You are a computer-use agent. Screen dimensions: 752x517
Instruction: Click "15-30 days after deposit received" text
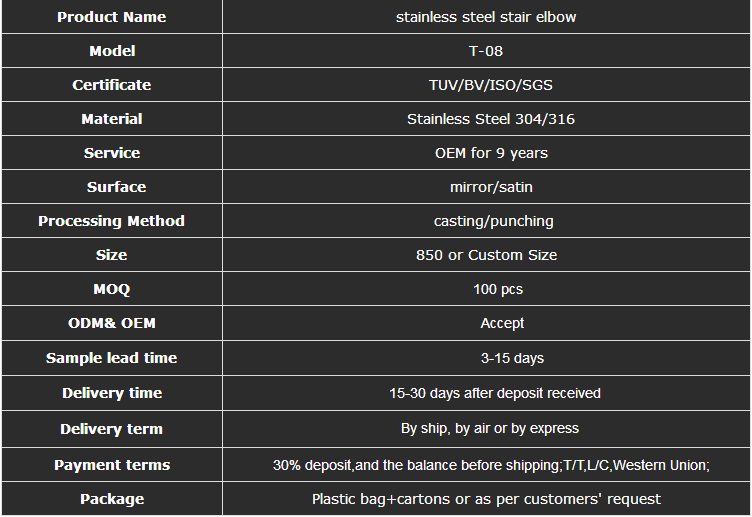pyautogui.click(x=494, y=393)
